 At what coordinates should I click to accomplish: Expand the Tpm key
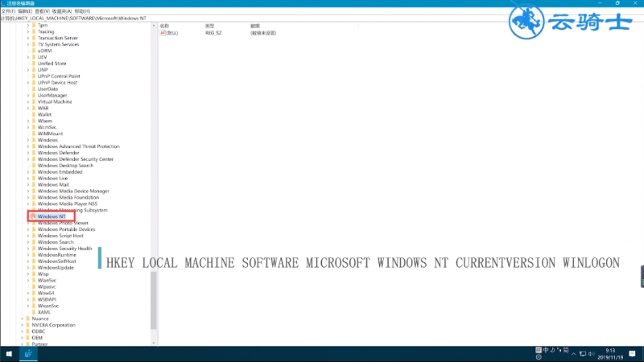(28, 25)
